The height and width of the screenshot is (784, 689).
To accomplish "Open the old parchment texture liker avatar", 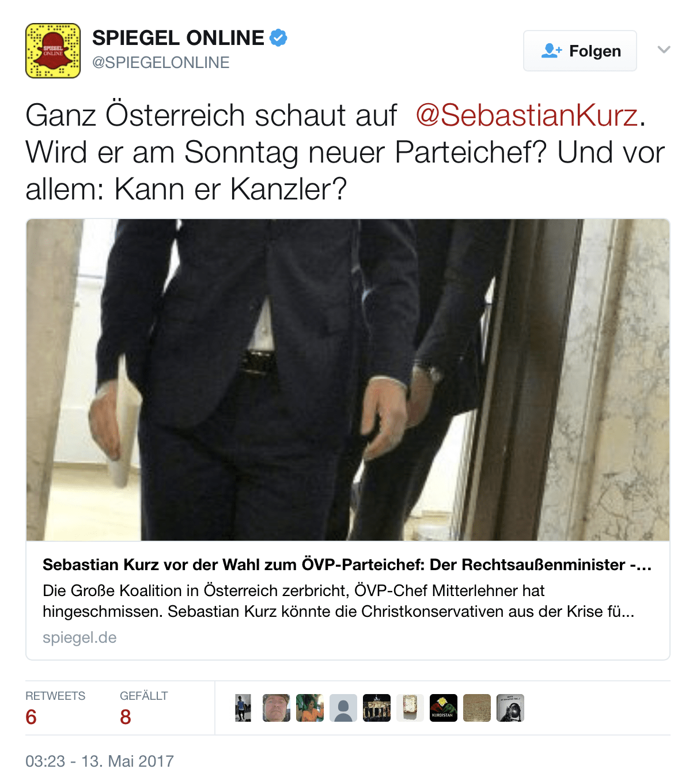I will pos(477,708).
